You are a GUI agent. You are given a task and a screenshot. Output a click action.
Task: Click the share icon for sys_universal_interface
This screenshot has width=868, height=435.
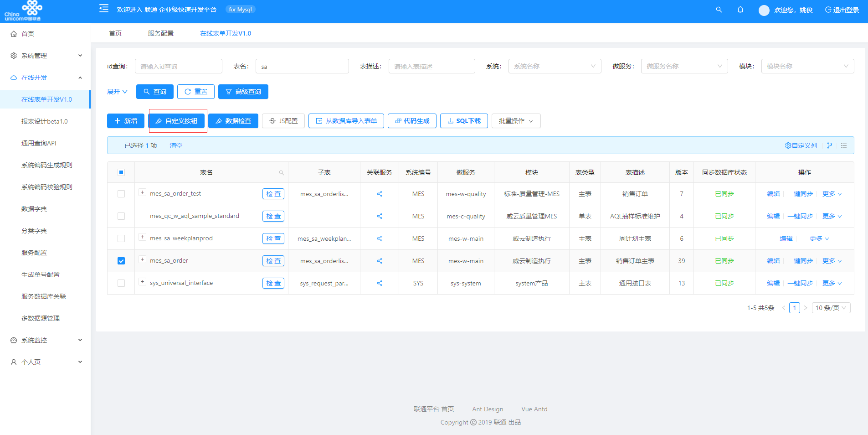coord(380,283)
